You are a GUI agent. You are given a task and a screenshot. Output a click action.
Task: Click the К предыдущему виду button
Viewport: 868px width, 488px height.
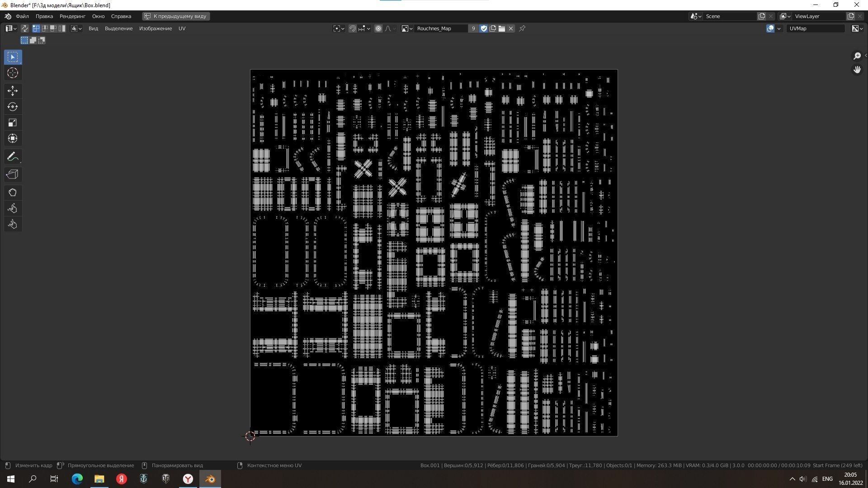tap(176, 16)
